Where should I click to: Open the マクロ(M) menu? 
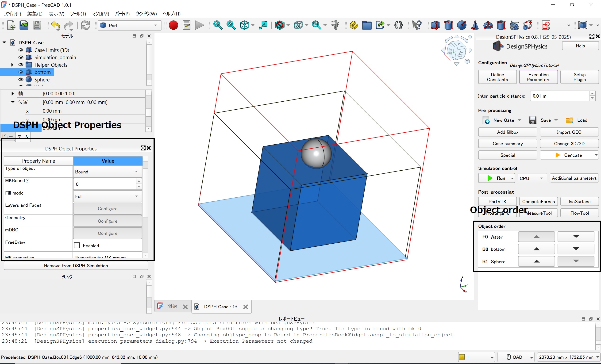click(100, 14)
